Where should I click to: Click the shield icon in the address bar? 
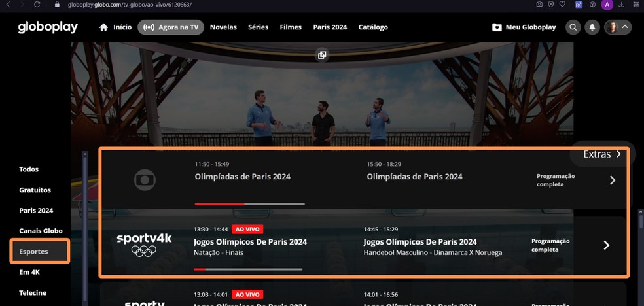(551, 4)
